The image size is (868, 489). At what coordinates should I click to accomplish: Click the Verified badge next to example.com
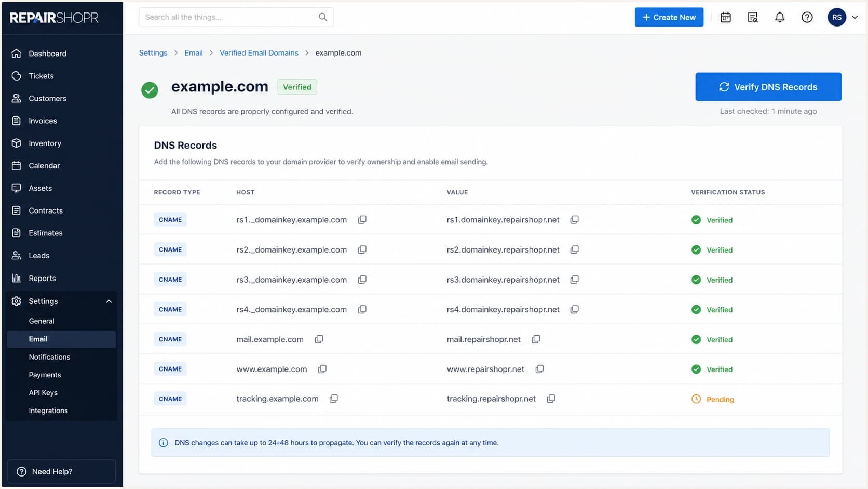(x=297, y=87)
